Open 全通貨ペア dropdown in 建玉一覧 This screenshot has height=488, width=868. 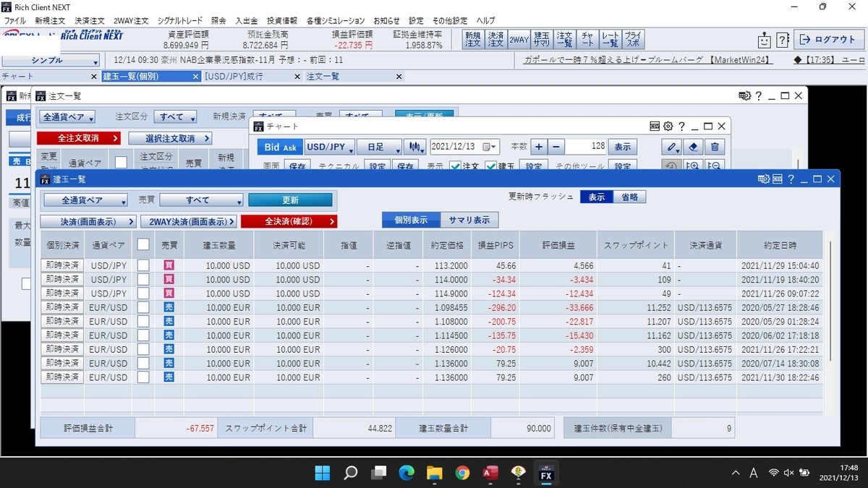click(85, 200)
